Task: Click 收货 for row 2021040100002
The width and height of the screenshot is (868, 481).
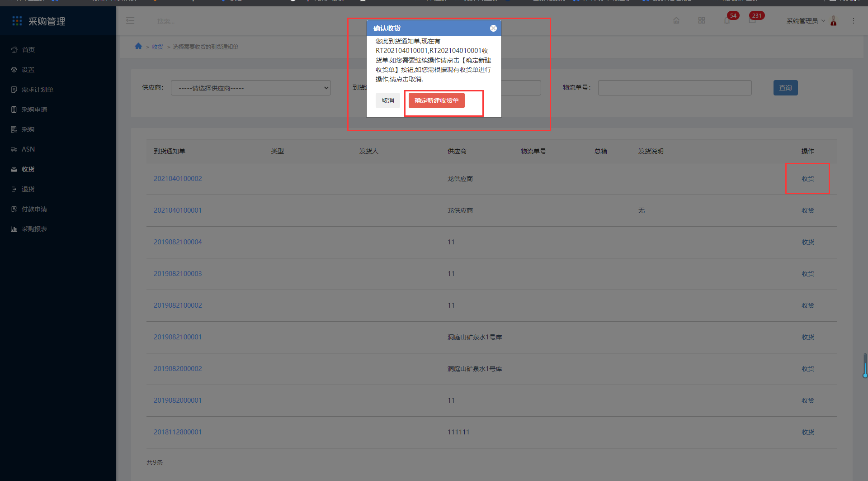Action: pos(807,179)
